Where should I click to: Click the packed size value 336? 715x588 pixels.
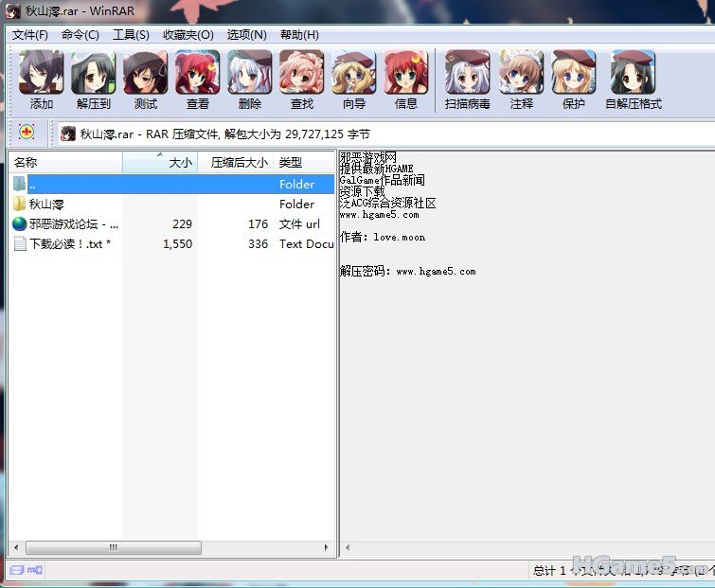(x=259, y=244)
